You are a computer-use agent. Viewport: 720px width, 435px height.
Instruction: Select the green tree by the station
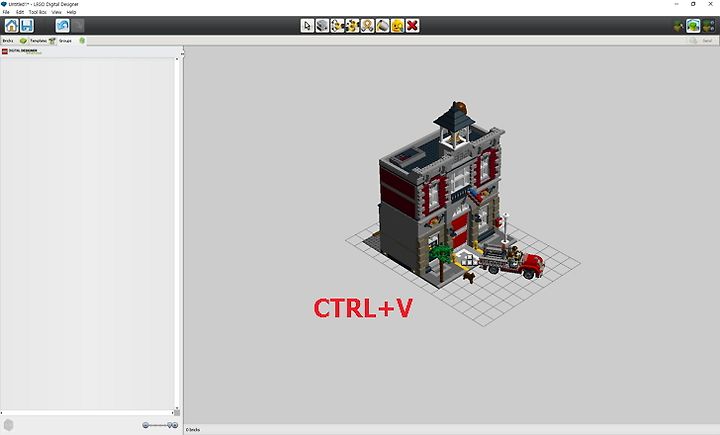[x=441, y=262]
